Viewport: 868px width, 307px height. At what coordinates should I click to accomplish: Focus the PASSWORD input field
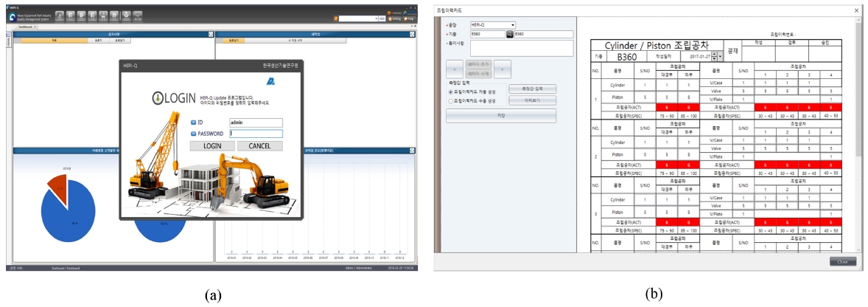(255, 134)
